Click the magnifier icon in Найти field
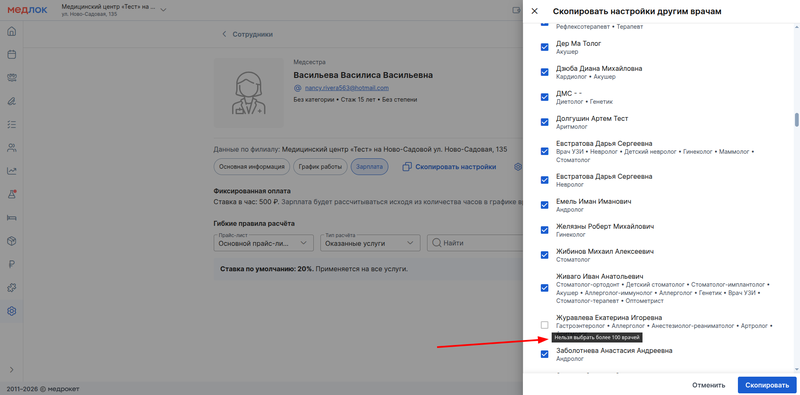 [436, 243]
